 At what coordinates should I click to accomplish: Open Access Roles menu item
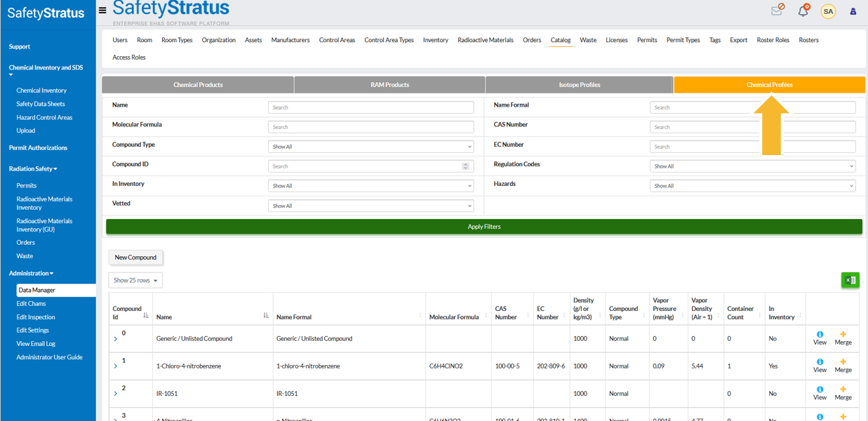[129, 58]
